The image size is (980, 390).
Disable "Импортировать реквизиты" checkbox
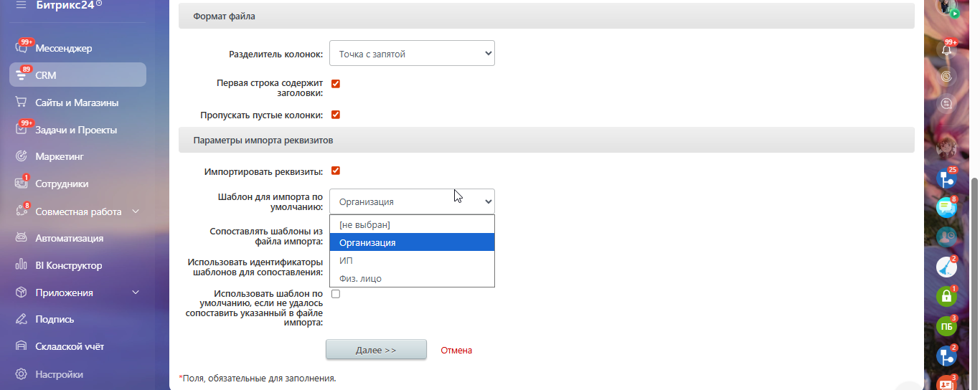(x=335, y=171)
